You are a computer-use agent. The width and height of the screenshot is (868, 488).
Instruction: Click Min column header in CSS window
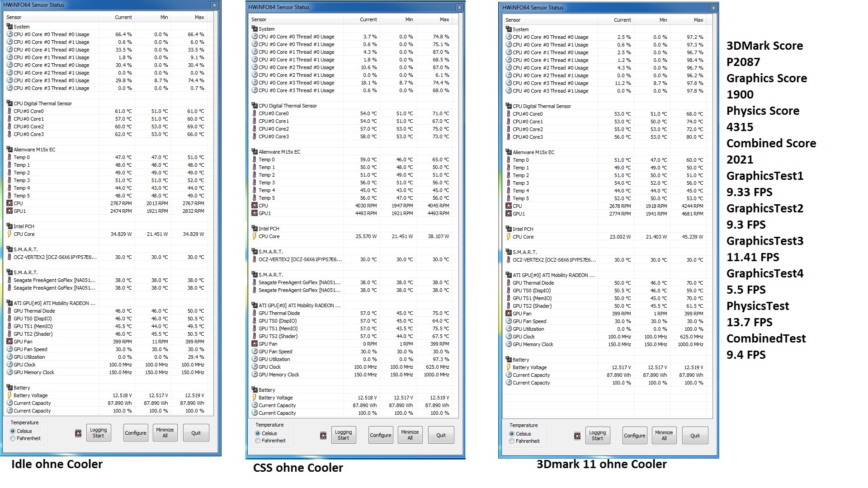[x=398, y=19]
